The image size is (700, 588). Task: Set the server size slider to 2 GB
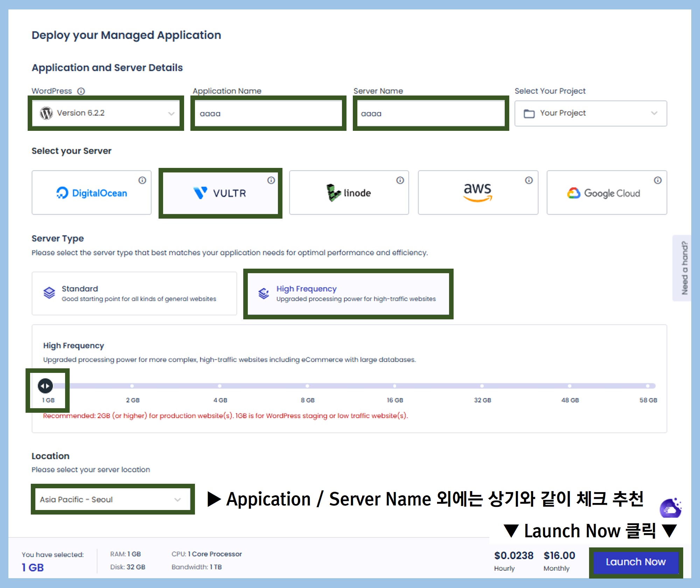tap(132, 386)
